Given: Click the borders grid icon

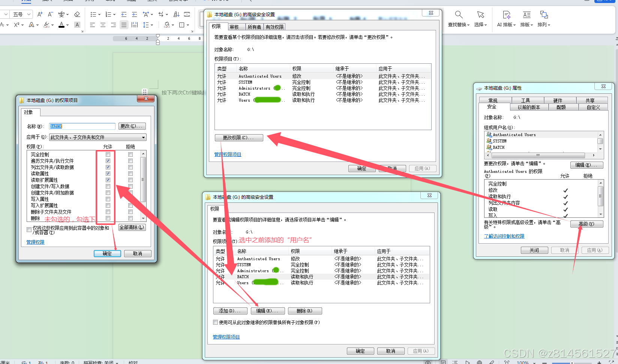Looking at the screenshot, I should tap(182, 25).
